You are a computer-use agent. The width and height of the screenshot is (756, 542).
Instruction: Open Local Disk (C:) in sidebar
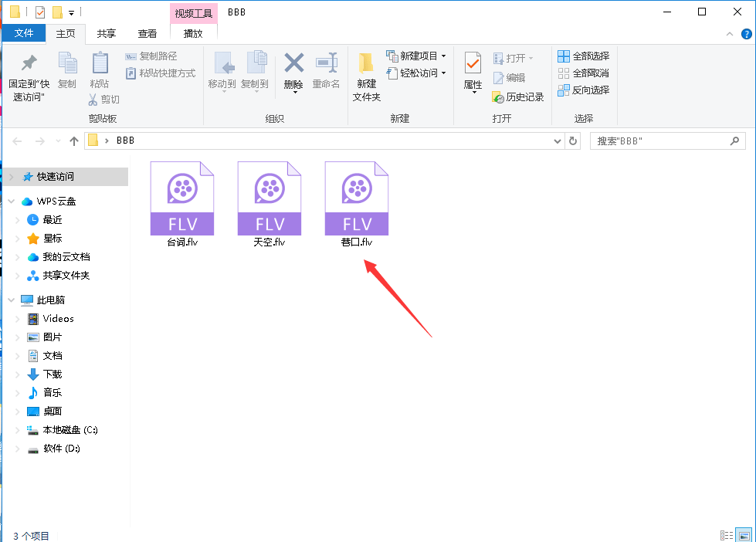pos(63,429)
